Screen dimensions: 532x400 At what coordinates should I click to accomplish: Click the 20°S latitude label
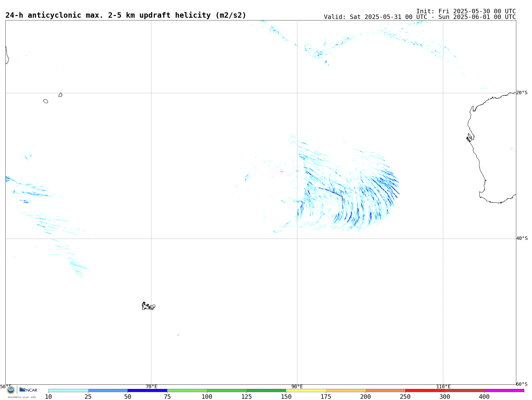coord(522,93)
